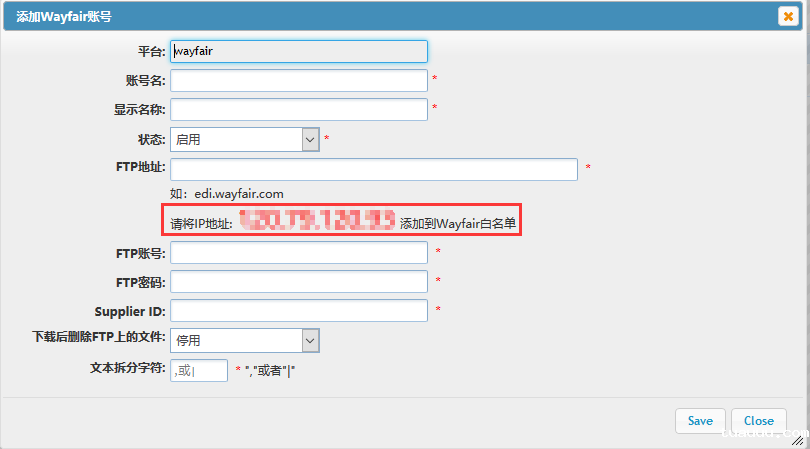The width and height of the screenshot is (810, 449).
Task: Select the FTP账号 input box
Action: 299,253
